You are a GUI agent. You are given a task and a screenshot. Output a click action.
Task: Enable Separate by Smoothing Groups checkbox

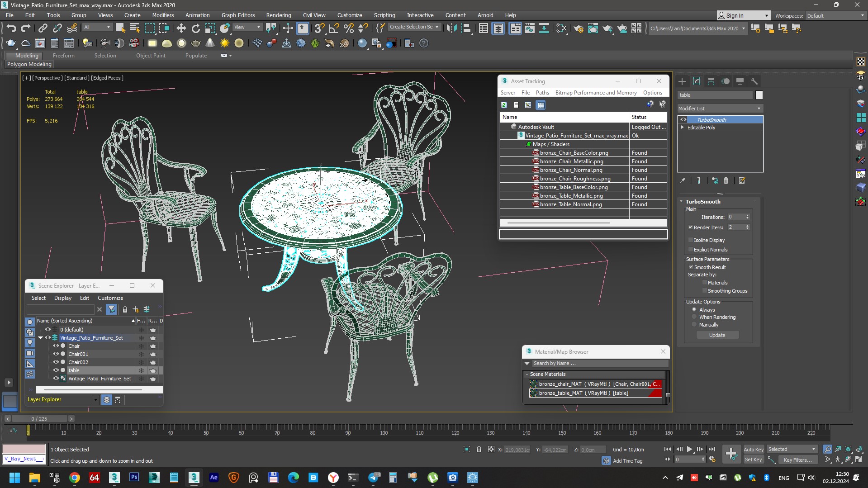click(x=705, y=291)
